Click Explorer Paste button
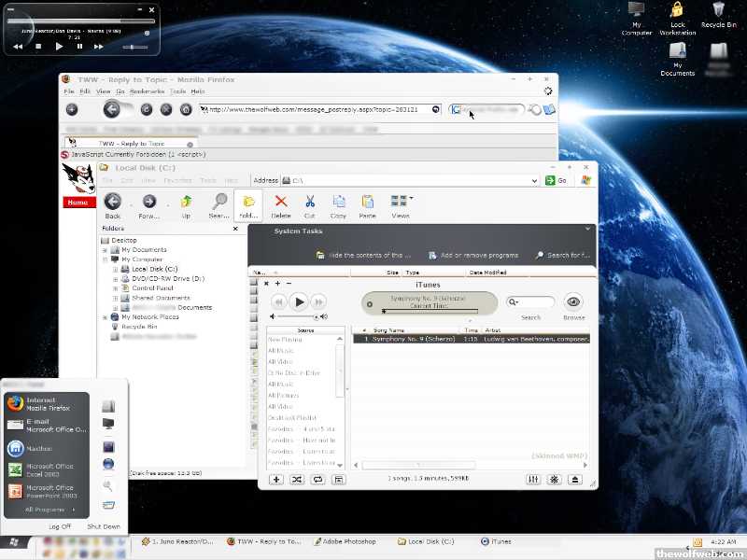Viewport: 747px width, 560px height. (367, 205)
